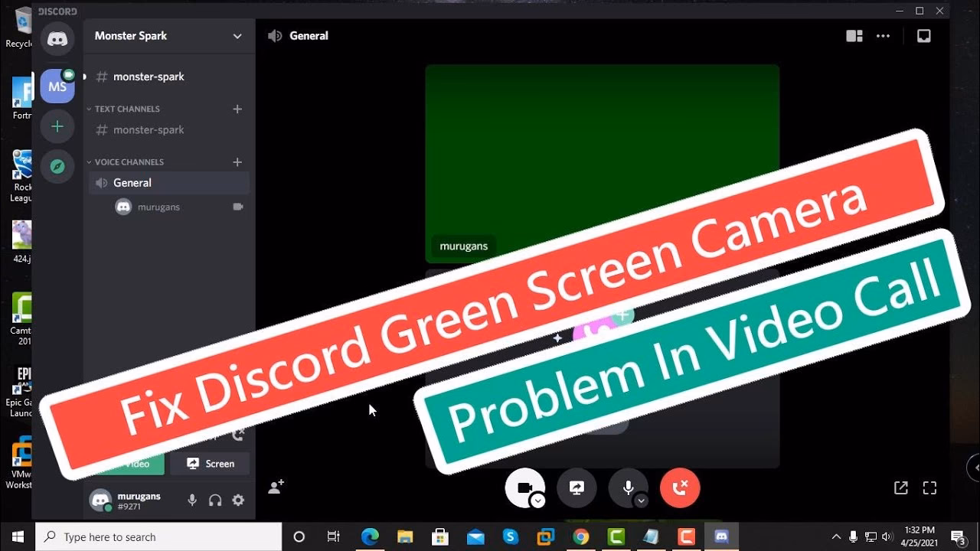This screenshot has height=551, width=980.
Task: Open the full screen icon
Action: 929,487
